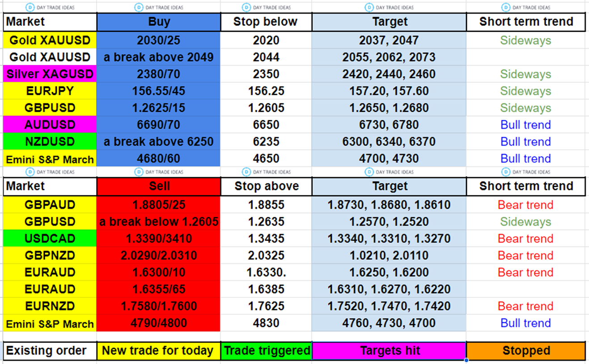The height and width of the screenshot is (364, 589).
Task: Click the GBPAUD Bear trend cell
Action: pyautogui.click(x=525, y=205)
